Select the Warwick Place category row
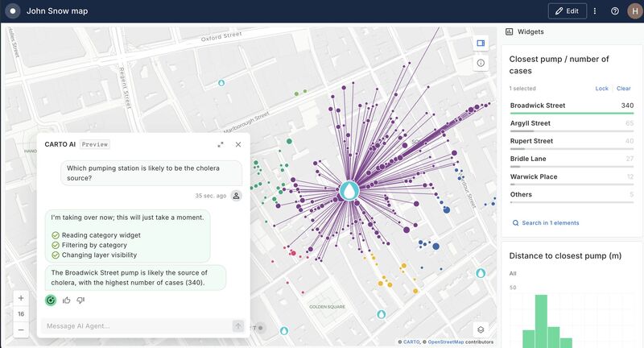 pyautogui.click(x=572, y=178)
